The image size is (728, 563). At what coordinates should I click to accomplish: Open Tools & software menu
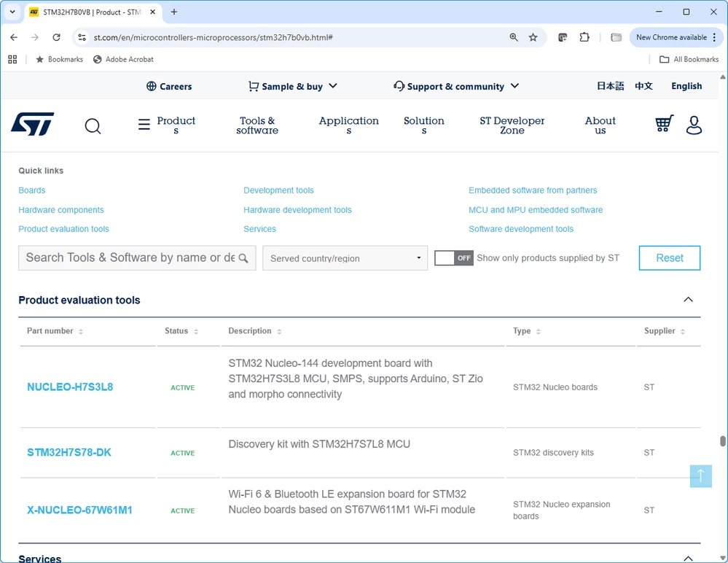pos(257,125)
